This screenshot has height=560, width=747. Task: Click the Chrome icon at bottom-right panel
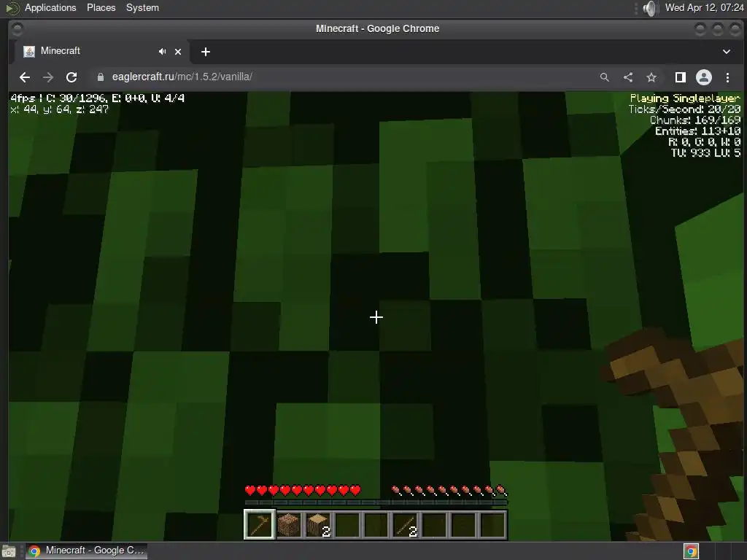click(x=691, y=551)
